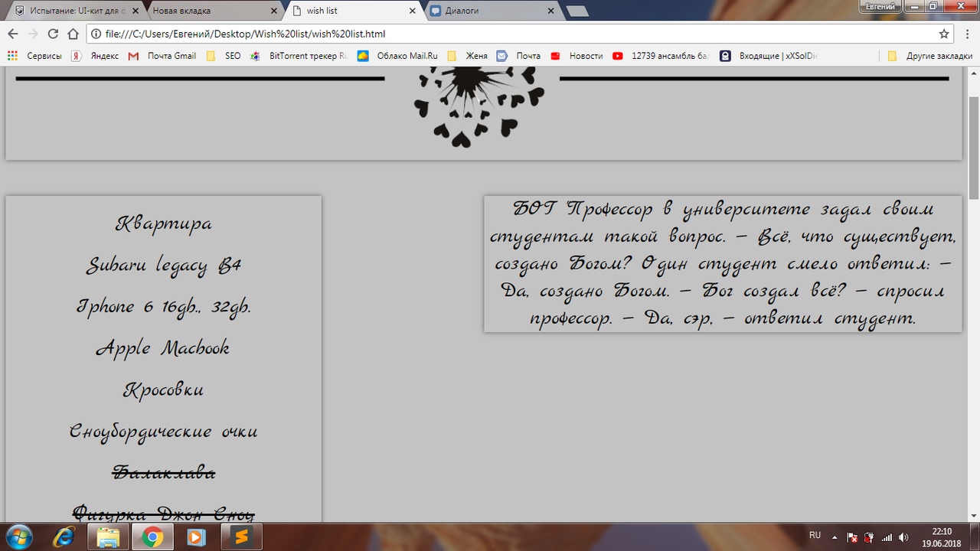Viewport: 980px width, 551px height.
Task: Open the 'Женя' bookmarks folder
Action: [x=468, y=56]
